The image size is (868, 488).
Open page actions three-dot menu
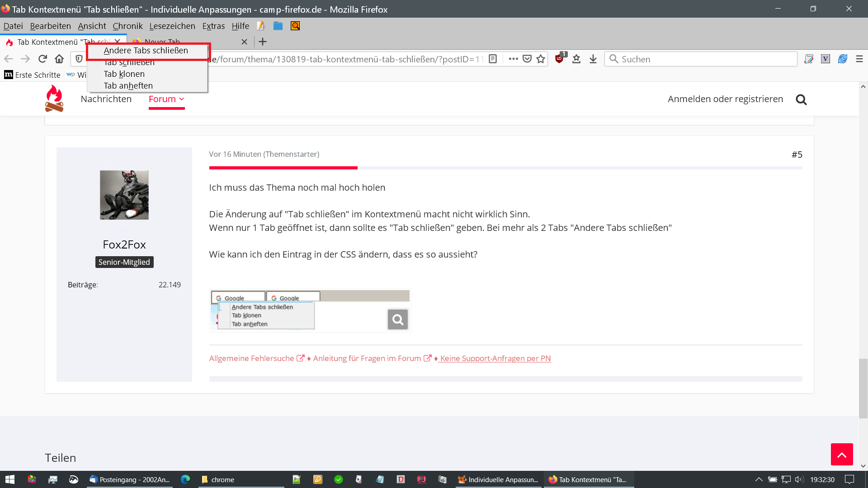click(x=513, y=59)
